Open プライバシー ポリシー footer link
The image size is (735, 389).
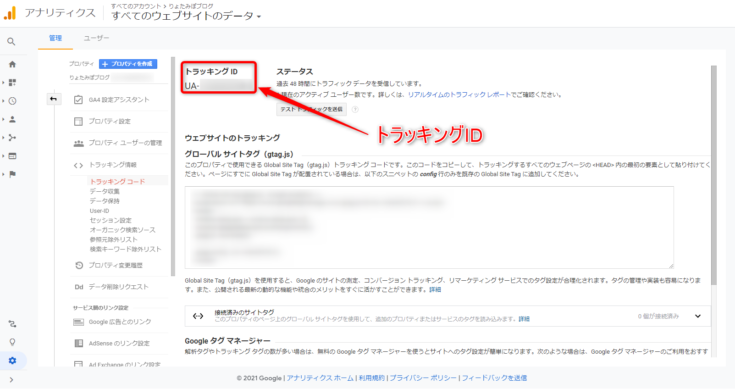click(x=423, y=378)
